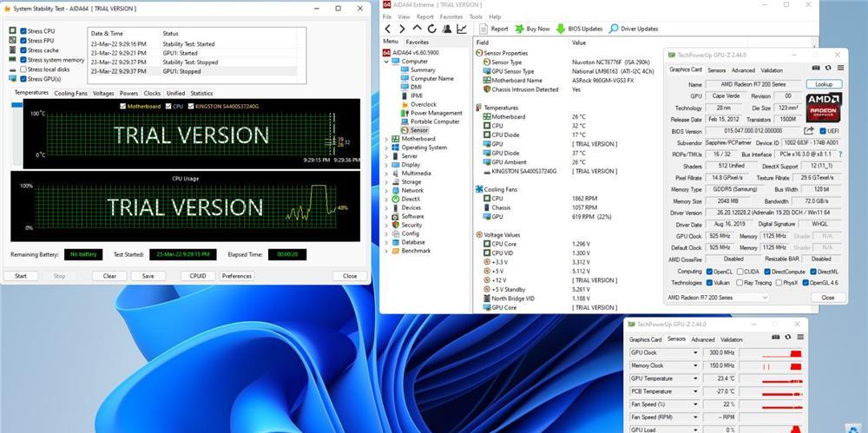Viewport: 868px width, 433px height.
Task: Click Save button in Stability Test
Action: point(148,276)
